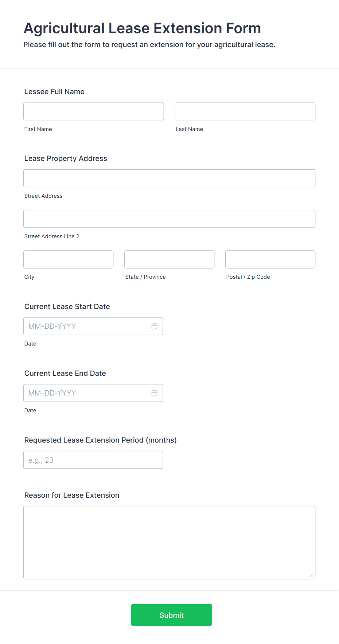This screenshot has height=644, width=339.
Task: Click the Current Lease Start Date field
Action: [x=93, y=326]
